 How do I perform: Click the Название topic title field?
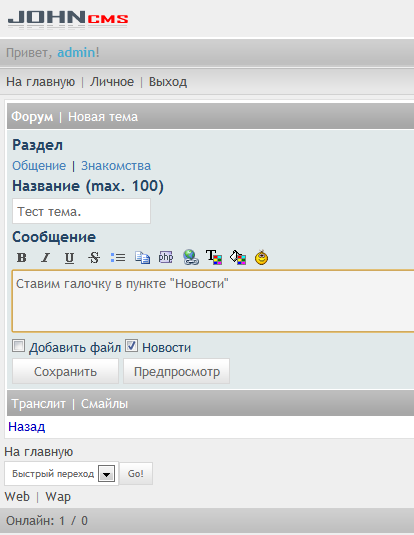[81, 211]
